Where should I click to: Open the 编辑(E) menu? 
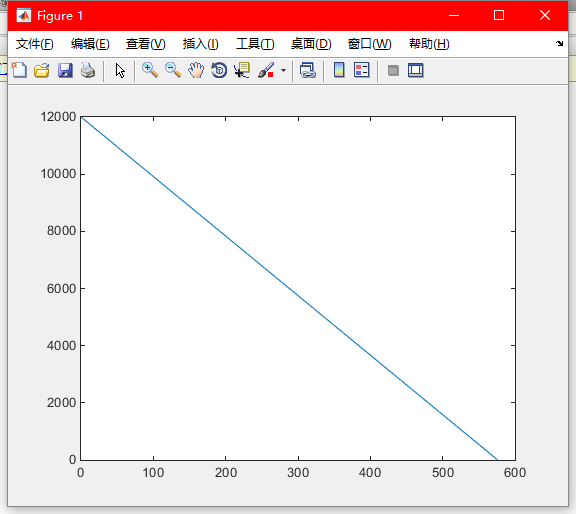(90, 44)
